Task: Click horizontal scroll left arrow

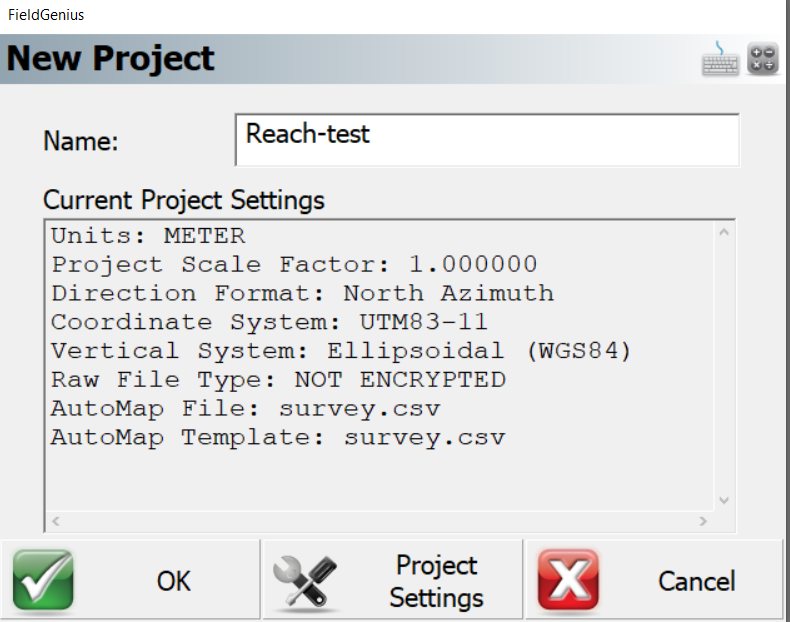Action: click(x=56, y=521)
